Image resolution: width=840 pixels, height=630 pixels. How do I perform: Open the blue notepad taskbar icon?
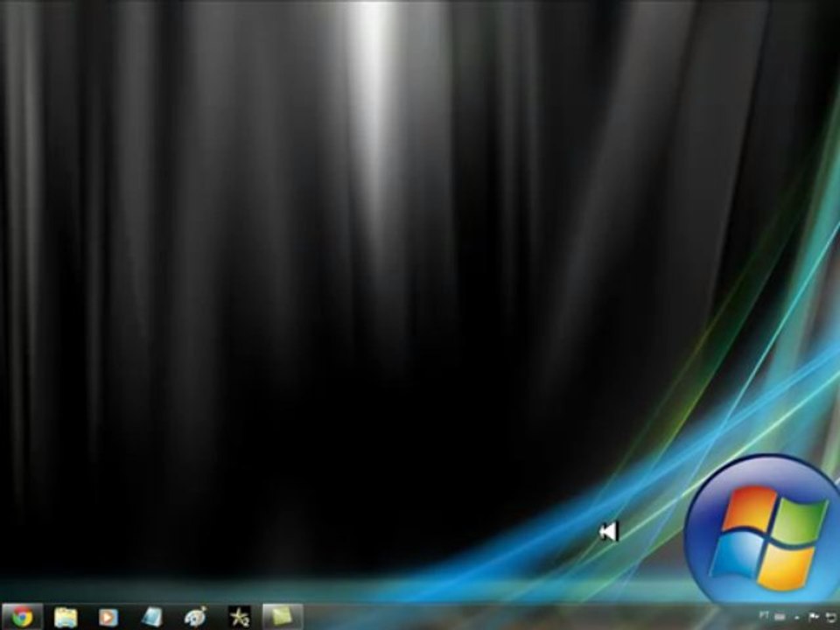point(151,617)
